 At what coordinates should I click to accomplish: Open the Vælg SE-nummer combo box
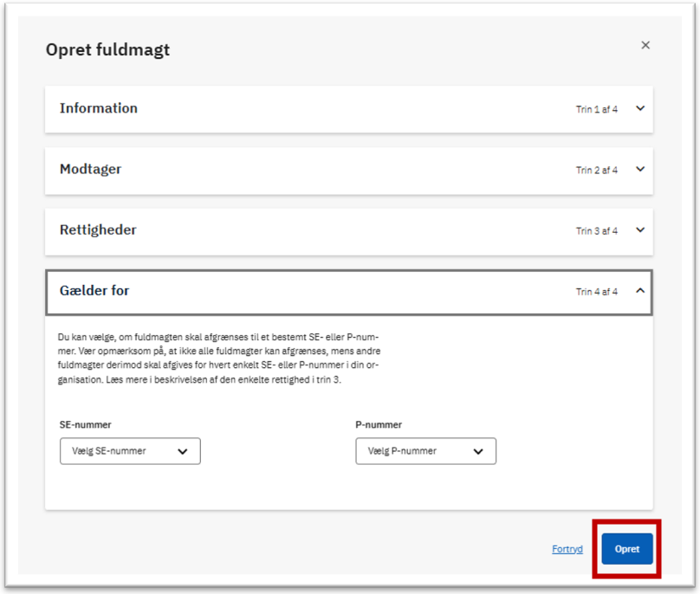[x=130, y=451]
